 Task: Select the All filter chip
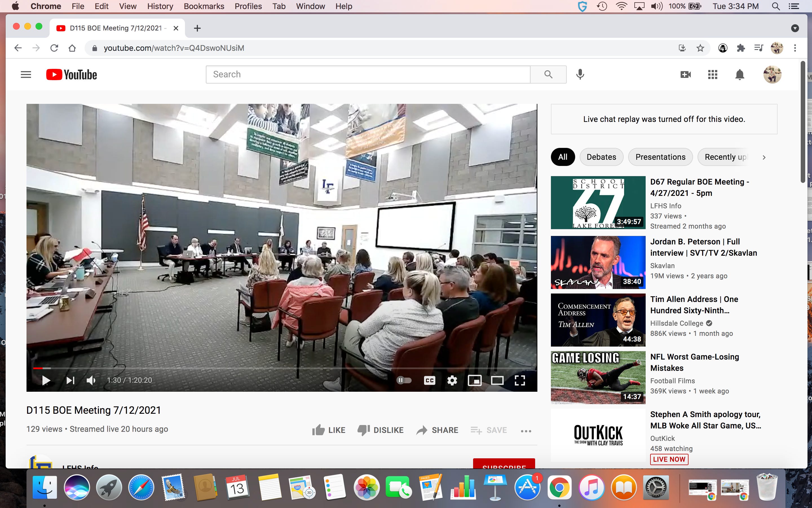(563, 157)
